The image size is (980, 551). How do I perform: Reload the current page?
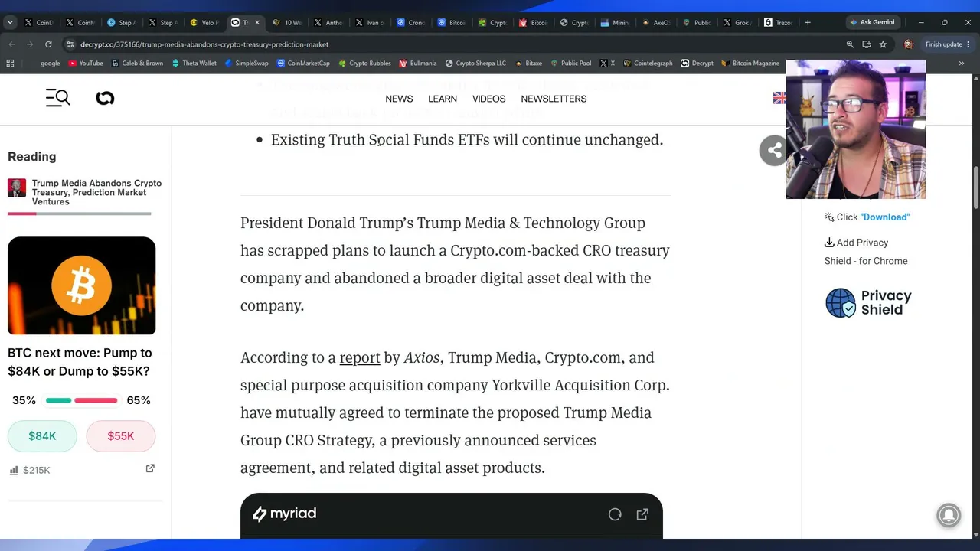click(x=48, y=44)
